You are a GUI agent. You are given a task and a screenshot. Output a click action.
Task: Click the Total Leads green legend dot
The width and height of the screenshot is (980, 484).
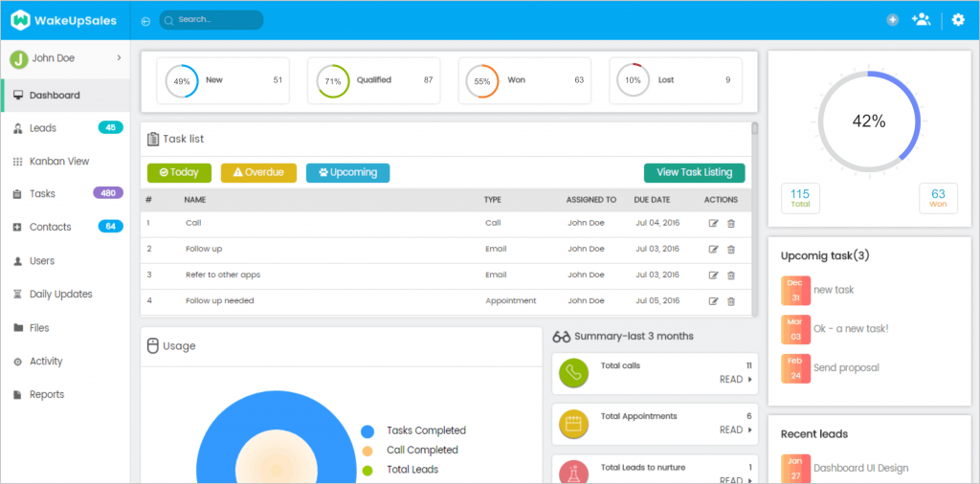point(367,470)
